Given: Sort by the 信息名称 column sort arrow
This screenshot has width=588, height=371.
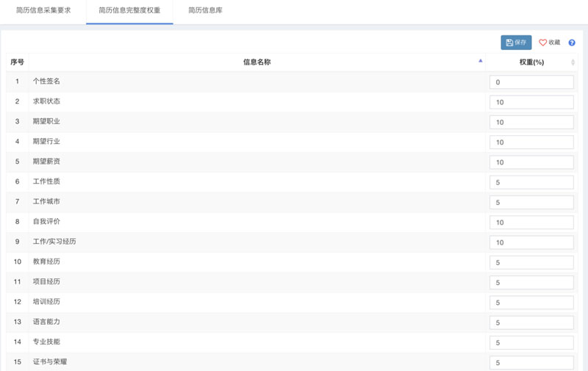Looking at the screenshot, I should [x=481, y=62].
